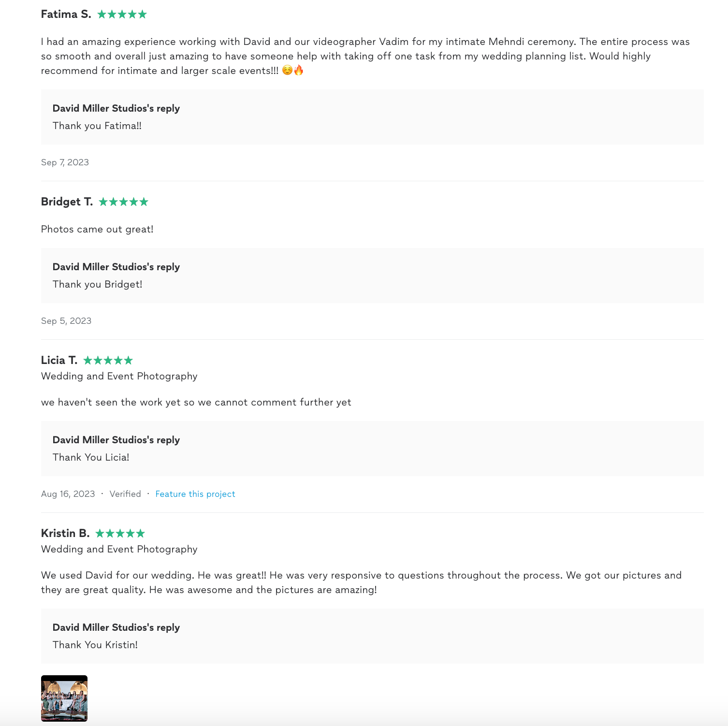Click the "Thank you Bridget!" reply text
Screen dimensions: 728x726
click(97, 284)
